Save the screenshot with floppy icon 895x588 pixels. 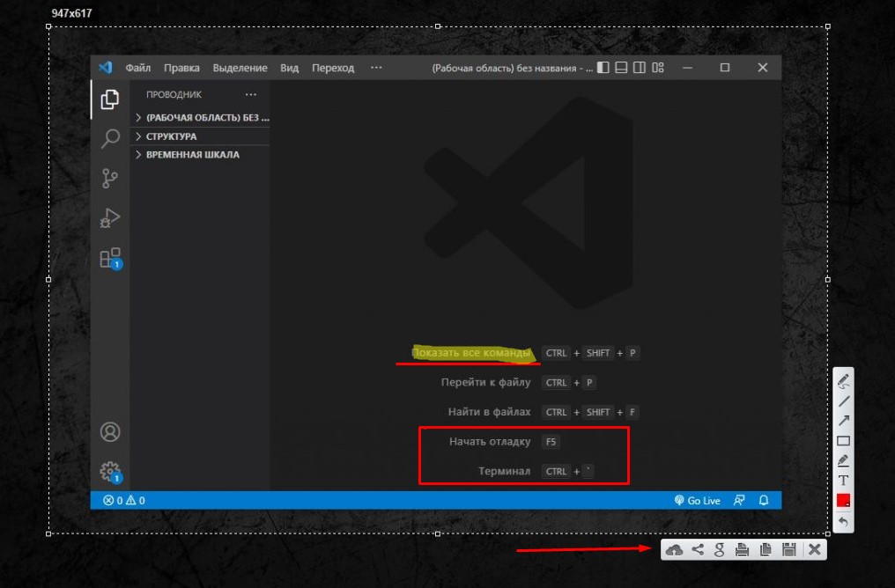click(788, 550)
